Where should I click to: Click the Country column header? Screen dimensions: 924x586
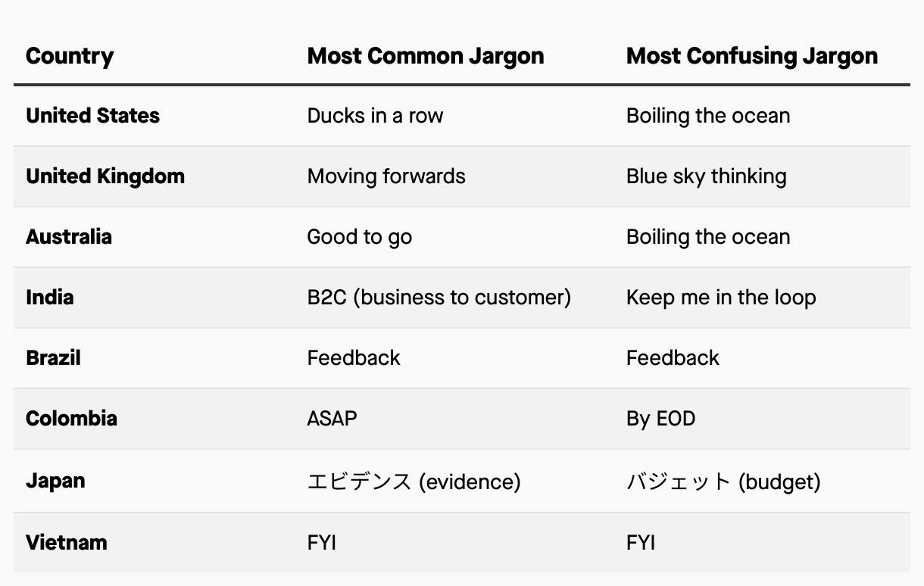(70, 56)
